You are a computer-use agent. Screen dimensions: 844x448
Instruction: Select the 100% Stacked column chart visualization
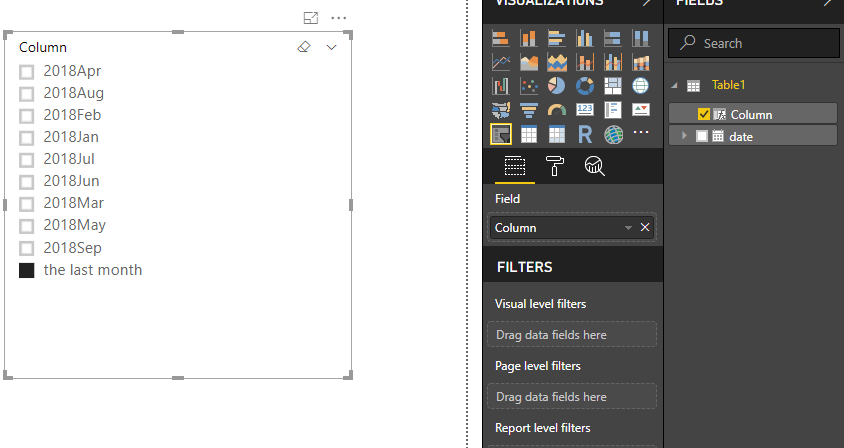[641, 38]
